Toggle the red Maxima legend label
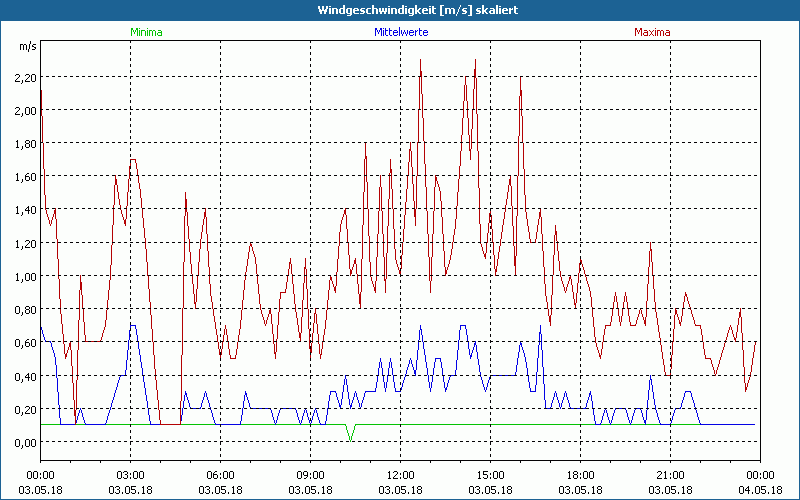 click(x=652, y=32)
